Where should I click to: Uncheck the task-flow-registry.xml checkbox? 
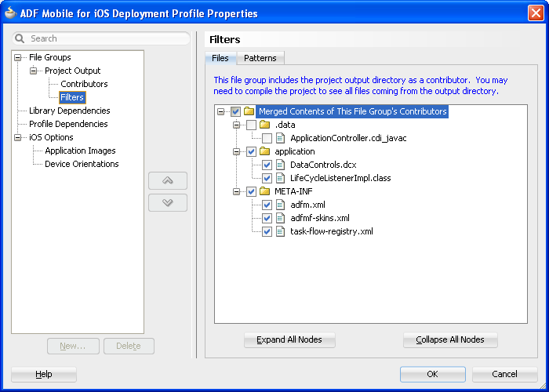coord(267,231)
